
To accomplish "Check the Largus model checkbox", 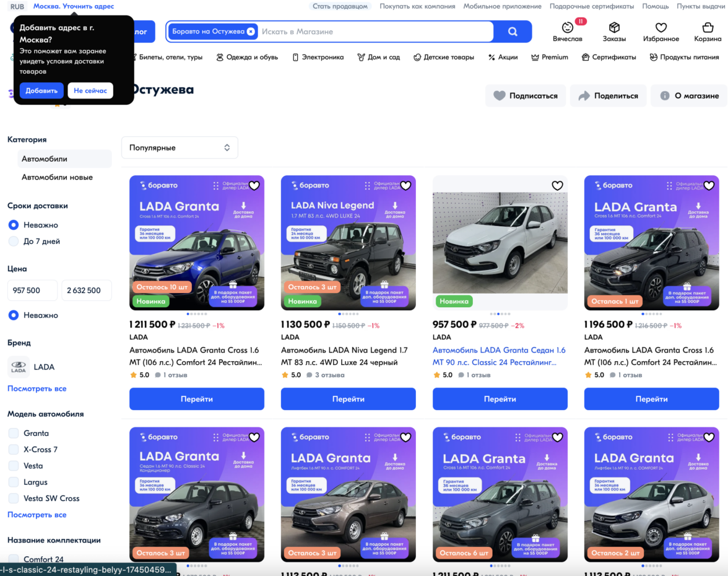I will pyautogui.click(x=14, y=482).
